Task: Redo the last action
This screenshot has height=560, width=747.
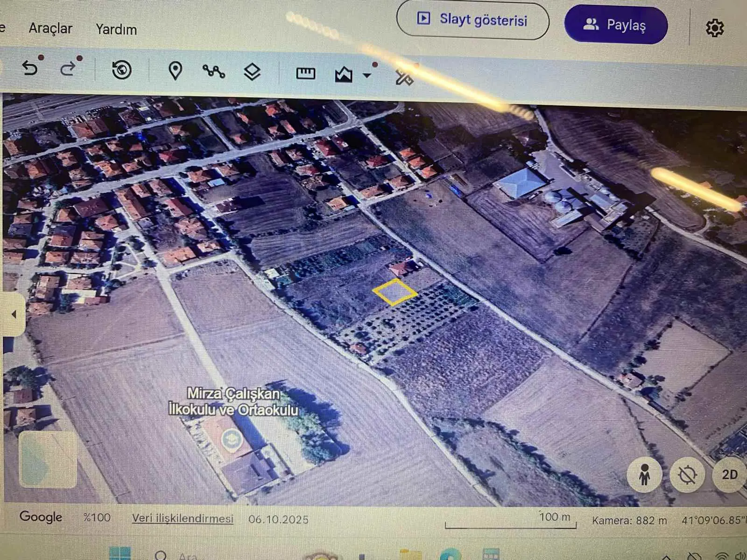Action: coord(68,69)
